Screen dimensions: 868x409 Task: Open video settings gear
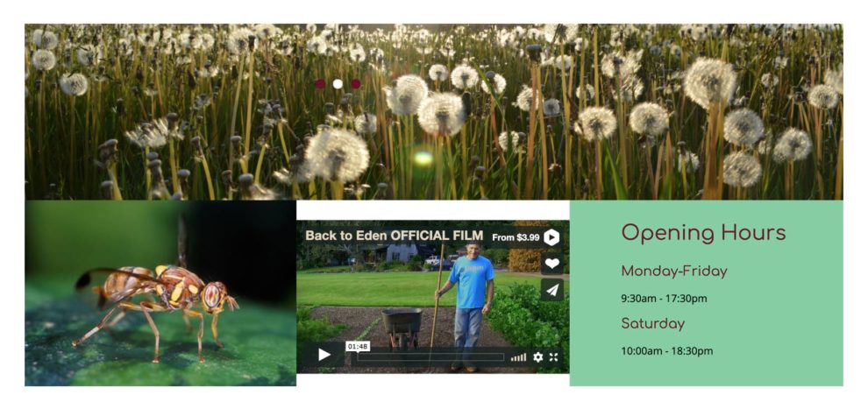[x=537, y=357]
